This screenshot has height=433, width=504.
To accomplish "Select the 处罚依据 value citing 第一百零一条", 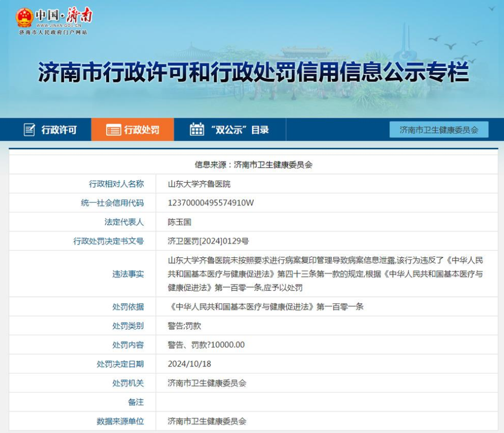I will click(x=266, y=307).
